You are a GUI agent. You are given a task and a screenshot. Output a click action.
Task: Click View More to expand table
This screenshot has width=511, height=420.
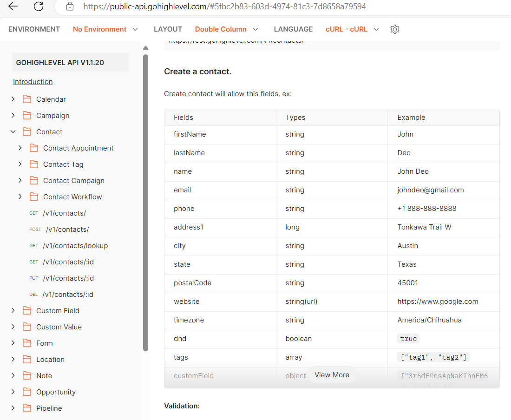click(332, 375)
